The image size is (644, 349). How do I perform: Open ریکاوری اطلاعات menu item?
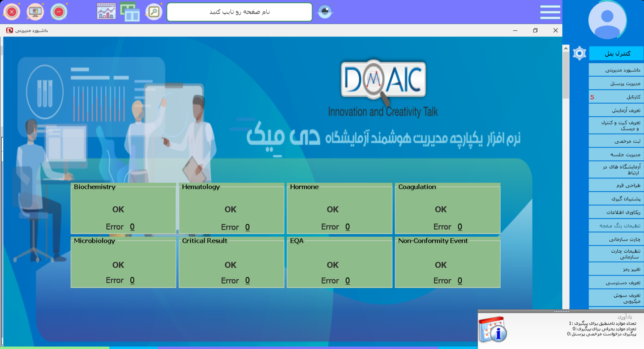point(616,212)
